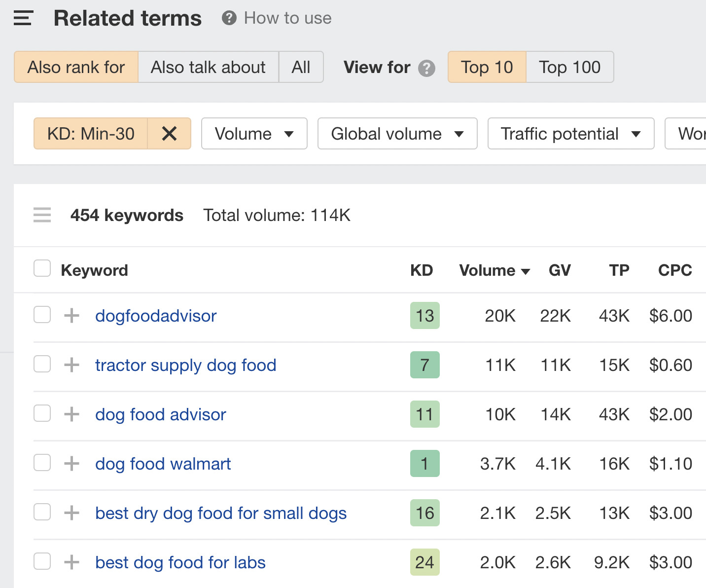Switch to the Also talk about tab

pyautogui.click(x=208, y=67)
